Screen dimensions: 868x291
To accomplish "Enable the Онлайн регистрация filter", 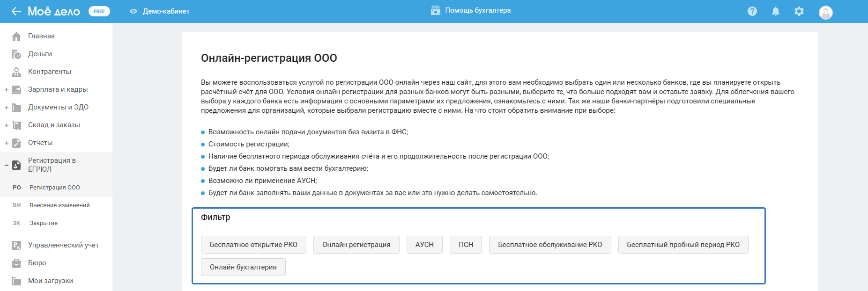I will click(356, 245).
